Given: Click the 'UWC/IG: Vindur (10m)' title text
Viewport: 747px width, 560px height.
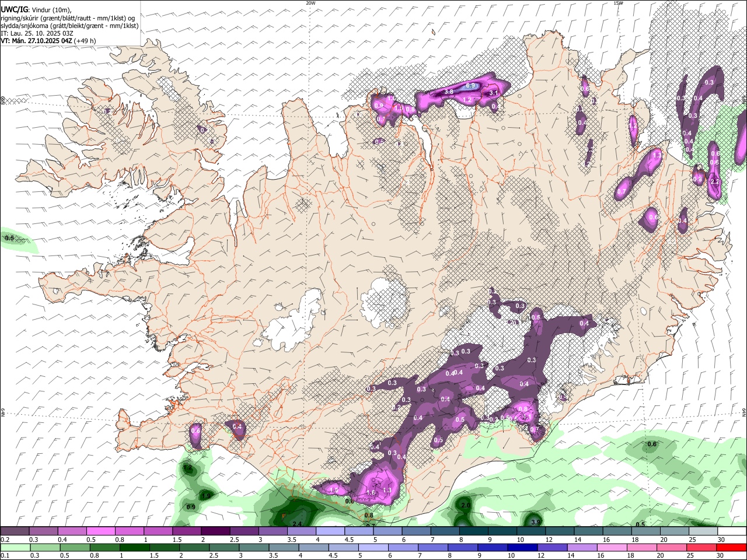Looking at the screenshot, I should 36,9.
